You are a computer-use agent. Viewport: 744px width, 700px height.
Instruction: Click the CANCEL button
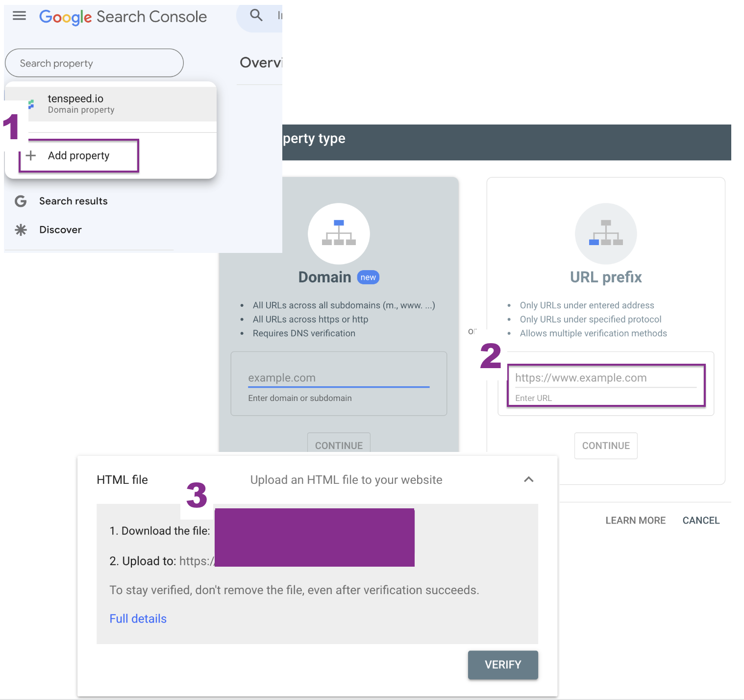coord(701,521)
